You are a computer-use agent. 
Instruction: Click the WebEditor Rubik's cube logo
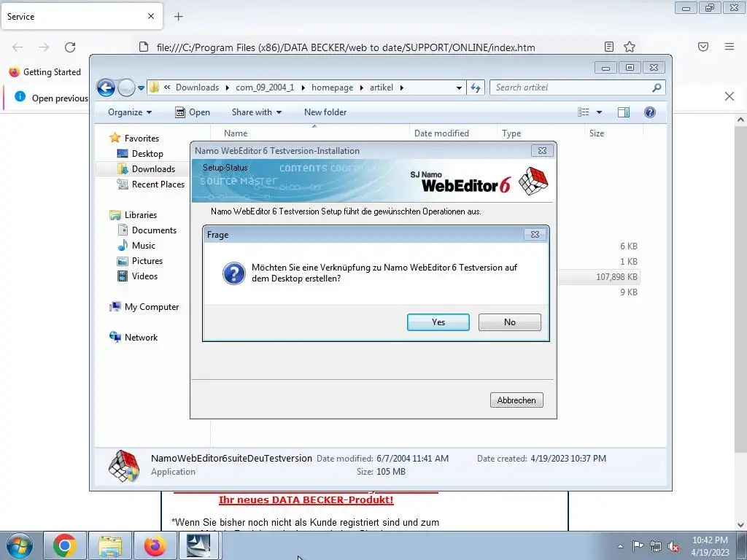533,181
